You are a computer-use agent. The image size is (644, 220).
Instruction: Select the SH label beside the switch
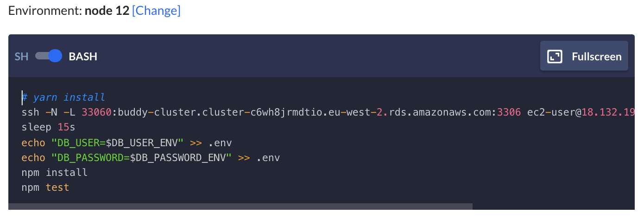tap(22, 57)
